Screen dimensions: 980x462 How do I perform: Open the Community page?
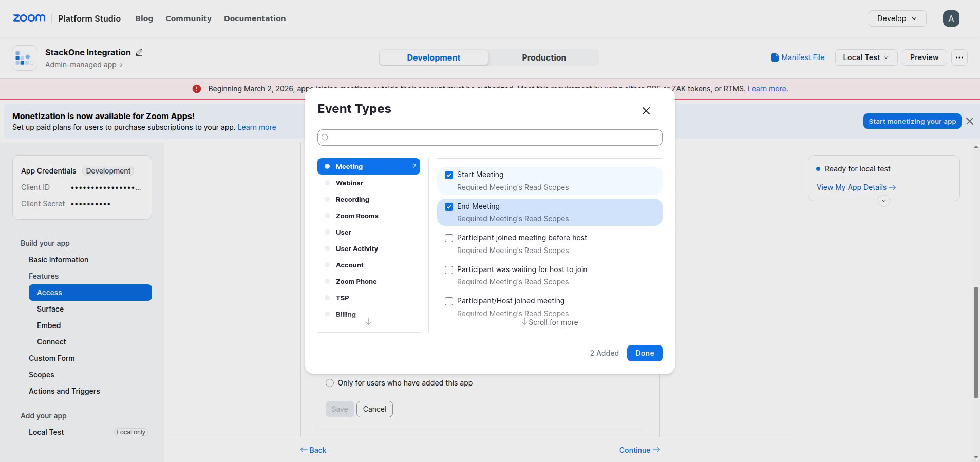point(189,18)
